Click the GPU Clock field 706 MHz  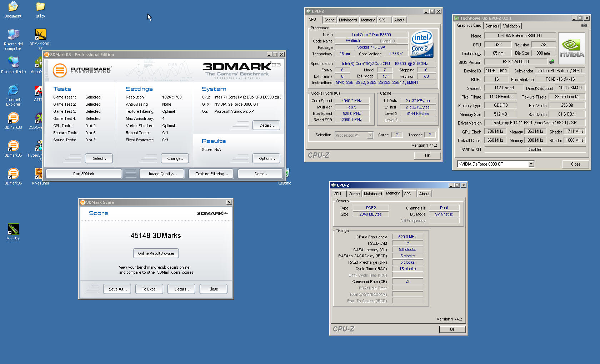(x=495, y=131)
